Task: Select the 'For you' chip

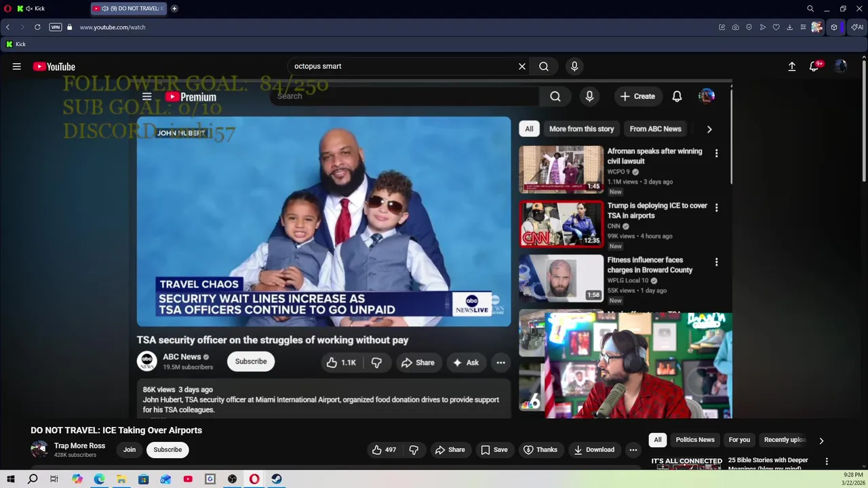Action: pos(739,440)
